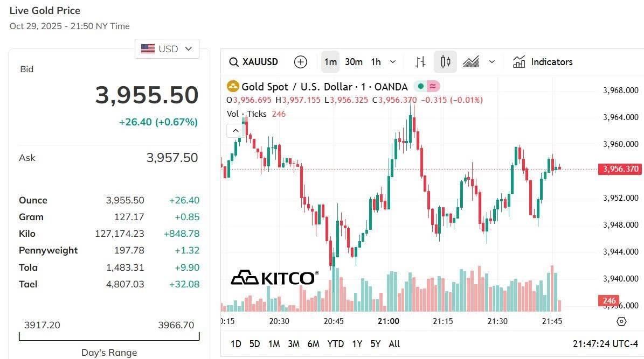Select the 1h interval tab
The image size is (644, 359).
click(x=375, y=62)
